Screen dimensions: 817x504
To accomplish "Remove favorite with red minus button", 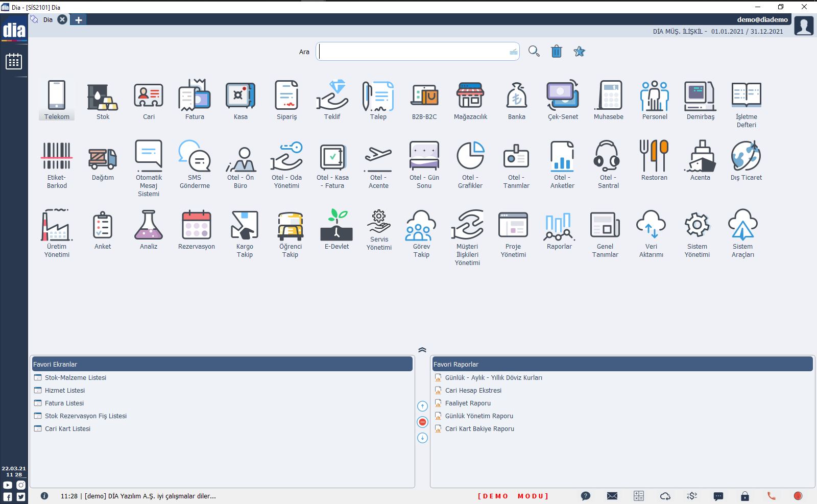I will tap(422, 422).
